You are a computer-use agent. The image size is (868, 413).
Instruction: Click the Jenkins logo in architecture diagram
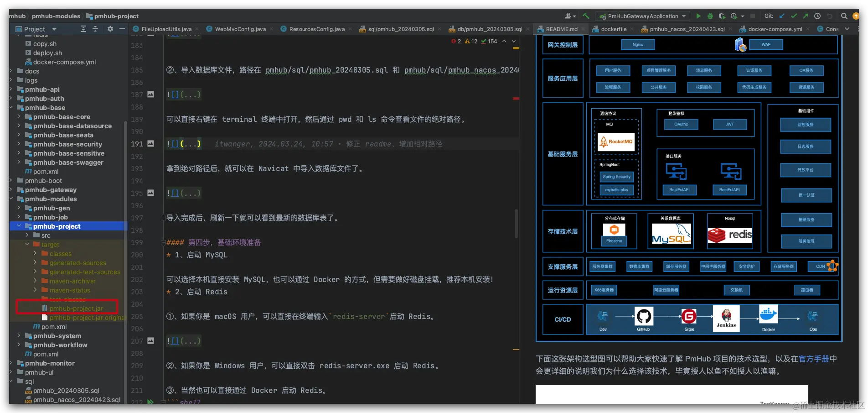726,318
